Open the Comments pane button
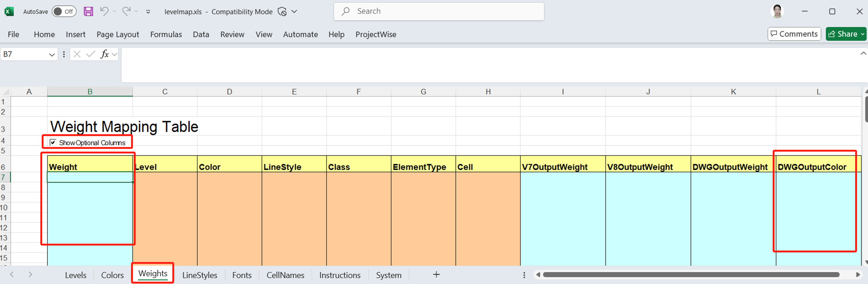868x284 pixels. point(794,34)
